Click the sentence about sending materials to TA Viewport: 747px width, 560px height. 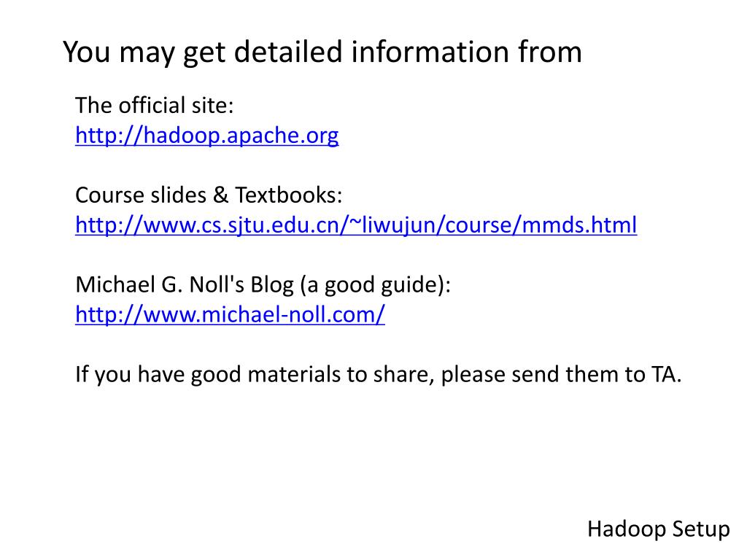click(379, 374)
